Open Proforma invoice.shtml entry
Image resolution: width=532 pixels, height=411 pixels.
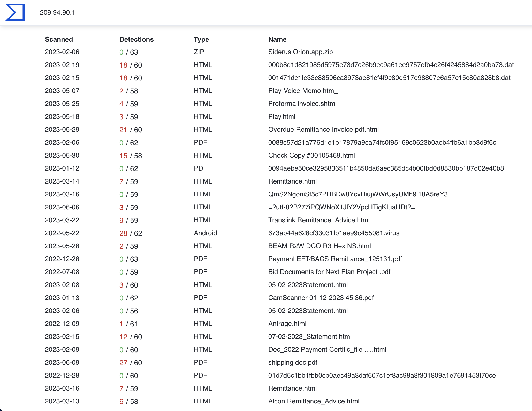click(302, 104)
